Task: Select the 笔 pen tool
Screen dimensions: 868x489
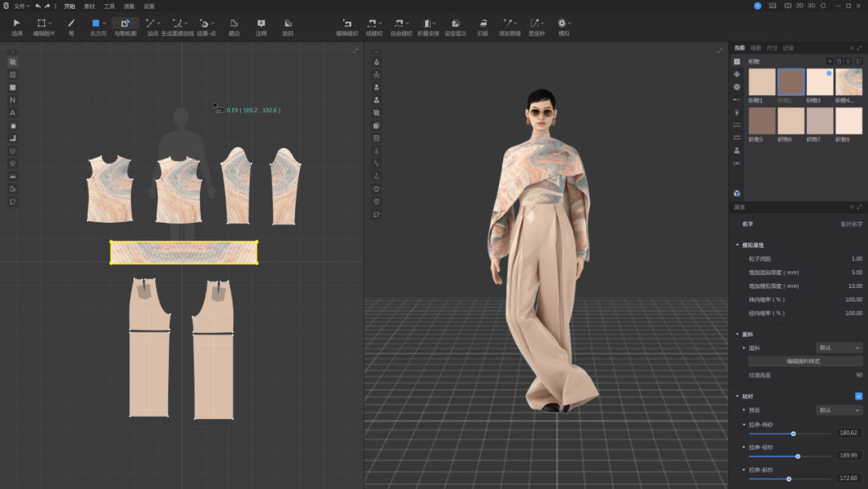Action: pos(71,24)
